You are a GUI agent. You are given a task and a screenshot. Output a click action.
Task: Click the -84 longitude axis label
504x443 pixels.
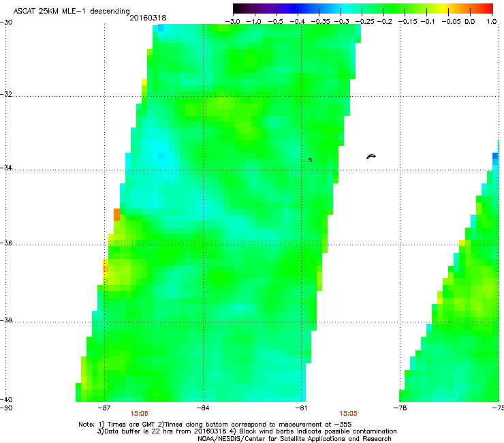click(203, 408)
